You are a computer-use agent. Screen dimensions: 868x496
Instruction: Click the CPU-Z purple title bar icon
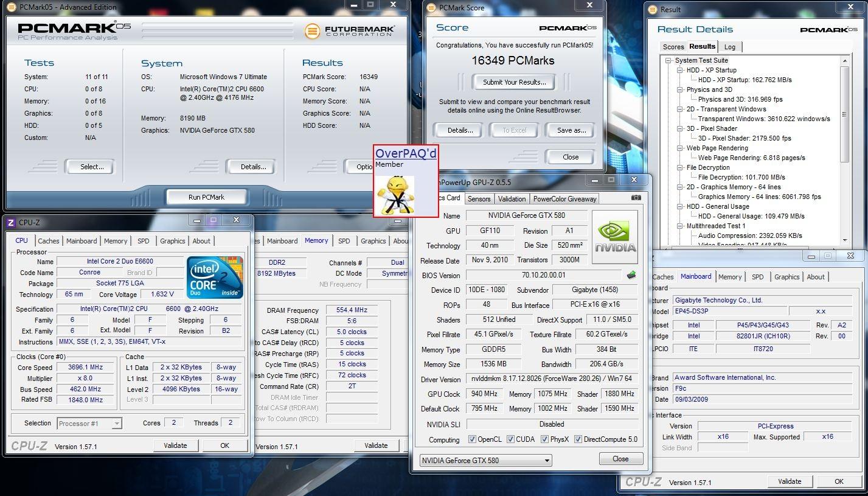(10, 222)
